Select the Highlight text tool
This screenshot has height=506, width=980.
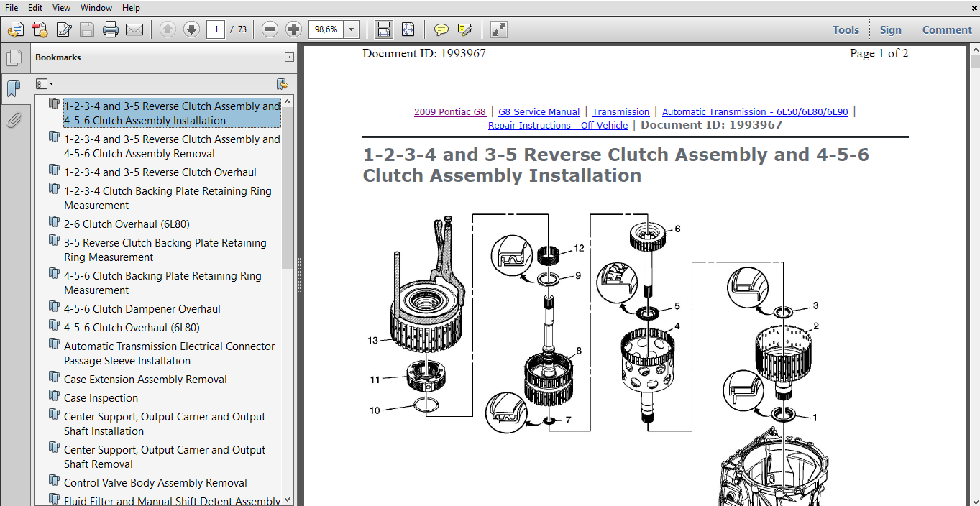coord(464,29)
